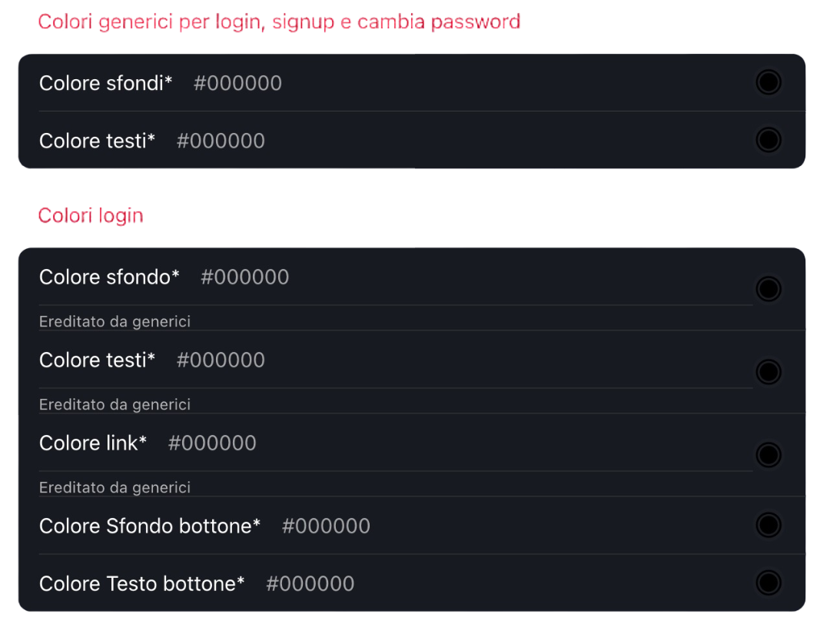Click hex value of login Colore sfondo

point(244,277)
